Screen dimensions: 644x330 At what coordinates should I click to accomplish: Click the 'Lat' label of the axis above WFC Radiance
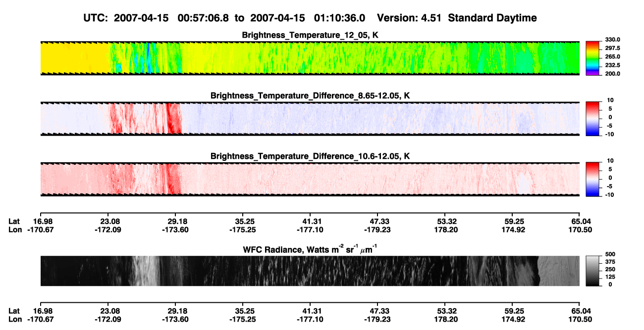[14, 221]
